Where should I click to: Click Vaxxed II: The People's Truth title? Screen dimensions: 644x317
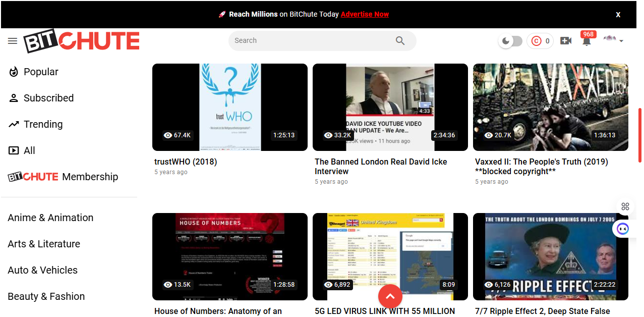pyautogui.click(x=542, y=167)
